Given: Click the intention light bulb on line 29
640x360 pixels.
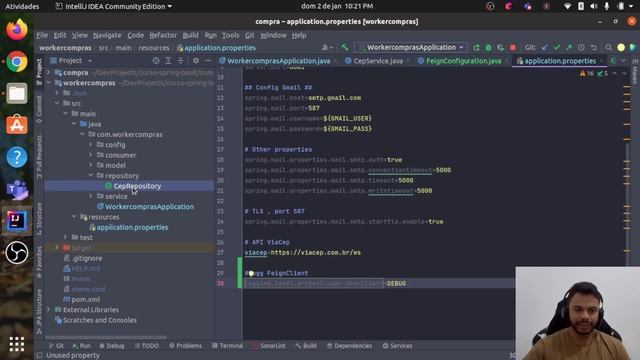Looking at the screenshot, I should 251,273.
